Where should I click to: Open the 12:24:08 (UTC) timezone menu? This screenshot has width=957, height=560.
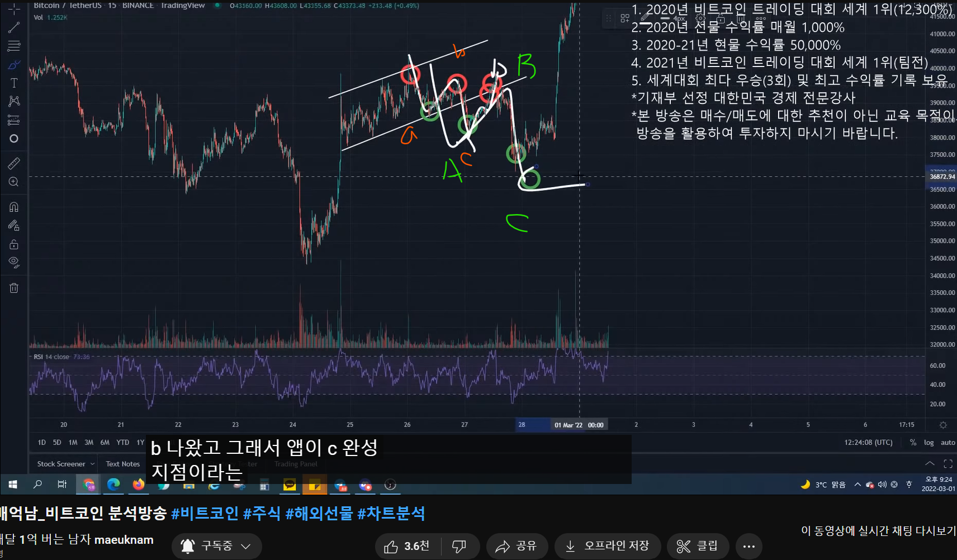pos(868,443)
